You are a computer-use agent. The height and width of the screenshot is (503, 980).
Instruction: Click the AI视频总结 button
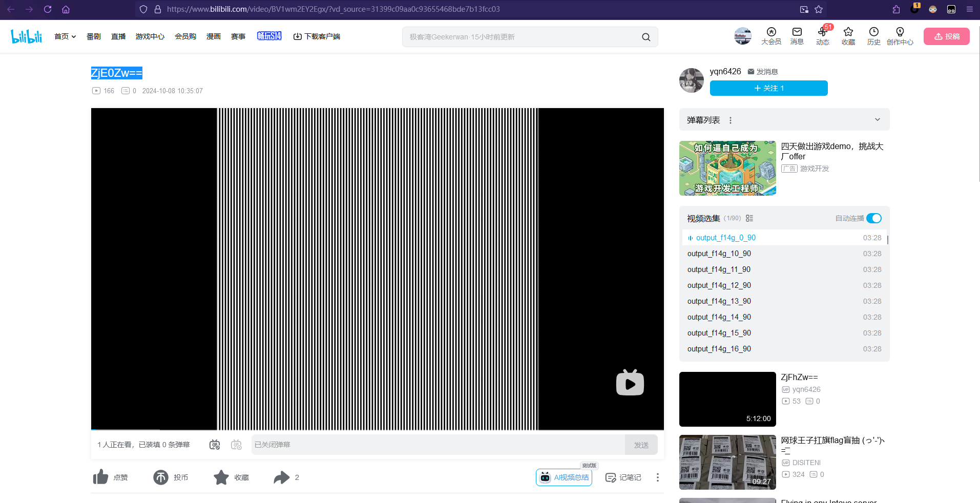[564, 477]
